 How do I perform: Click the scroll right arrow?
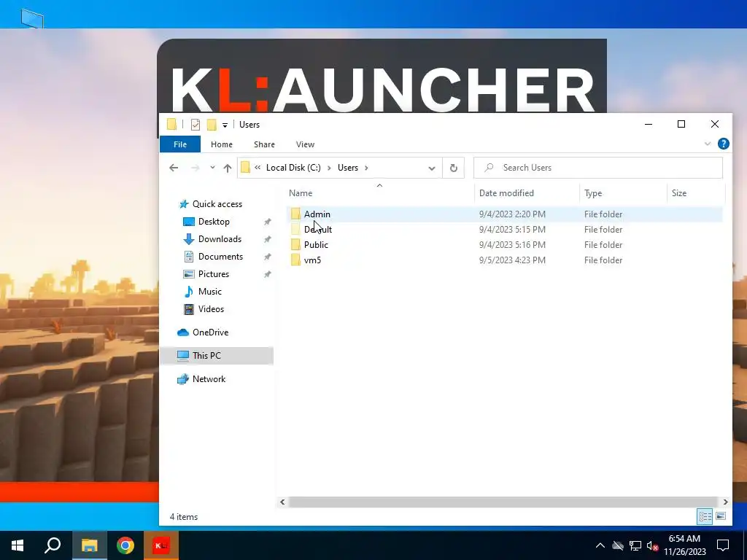725,502
